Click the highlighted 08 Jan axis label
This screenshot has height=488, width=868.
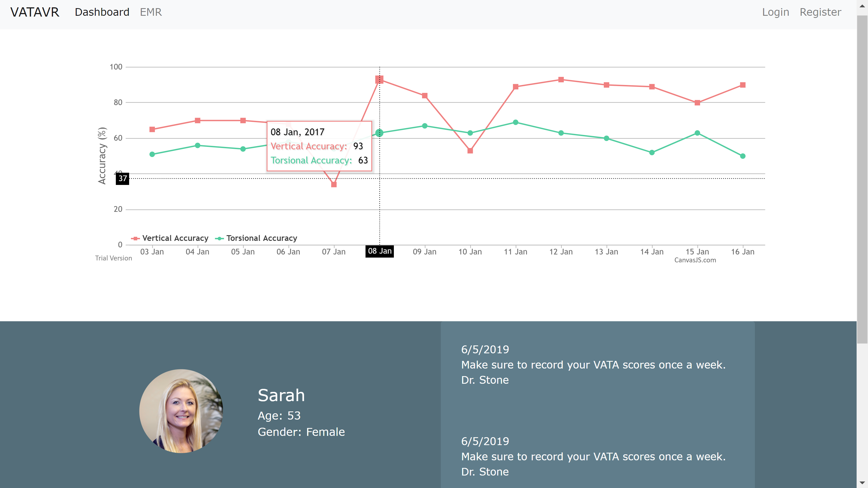coord(379,251)
